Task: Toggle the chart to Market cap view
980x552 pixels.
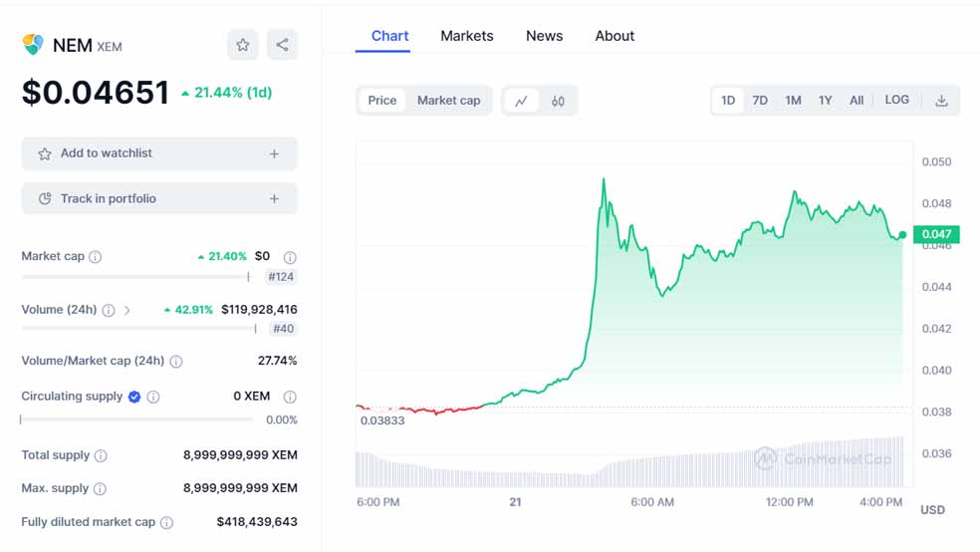Action: (x=448, y=101)
